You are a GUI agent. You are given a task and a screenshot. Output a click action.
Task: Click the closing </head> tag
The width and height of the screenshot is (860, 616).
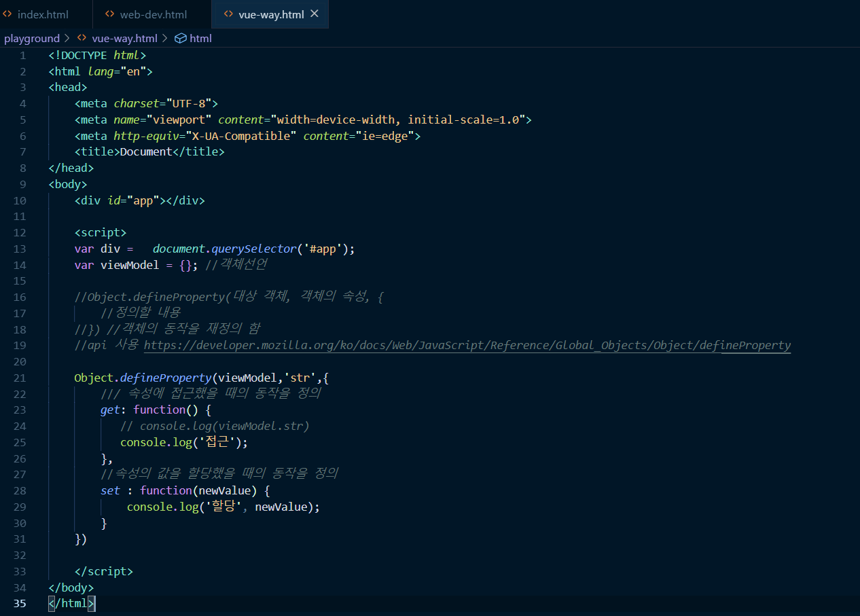point(71,168)
